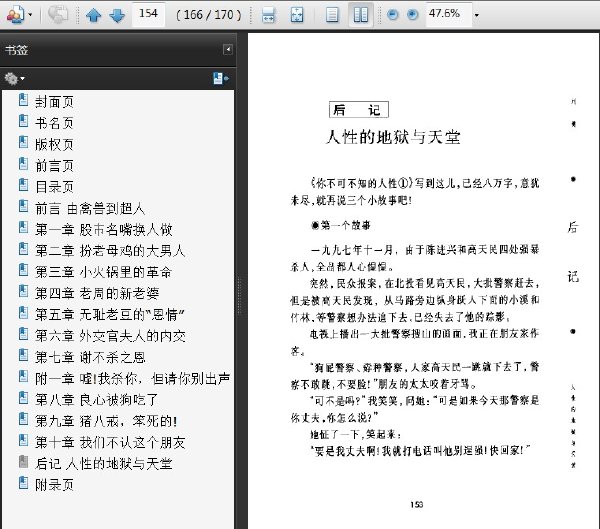Collapse the 书签 bookmarks panel
Viewport: 600px width, 529px height.
point(228,49)
